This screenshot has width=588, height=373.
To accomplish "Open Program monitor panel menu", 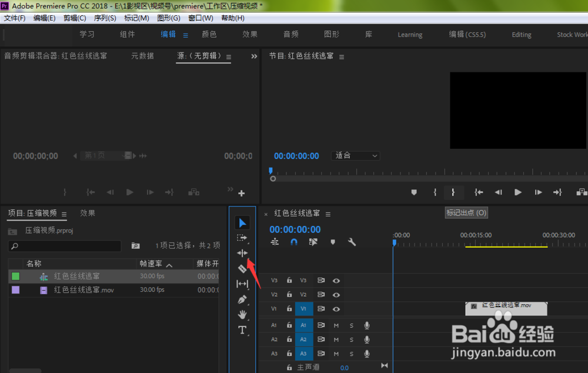I will click(342, 57).
